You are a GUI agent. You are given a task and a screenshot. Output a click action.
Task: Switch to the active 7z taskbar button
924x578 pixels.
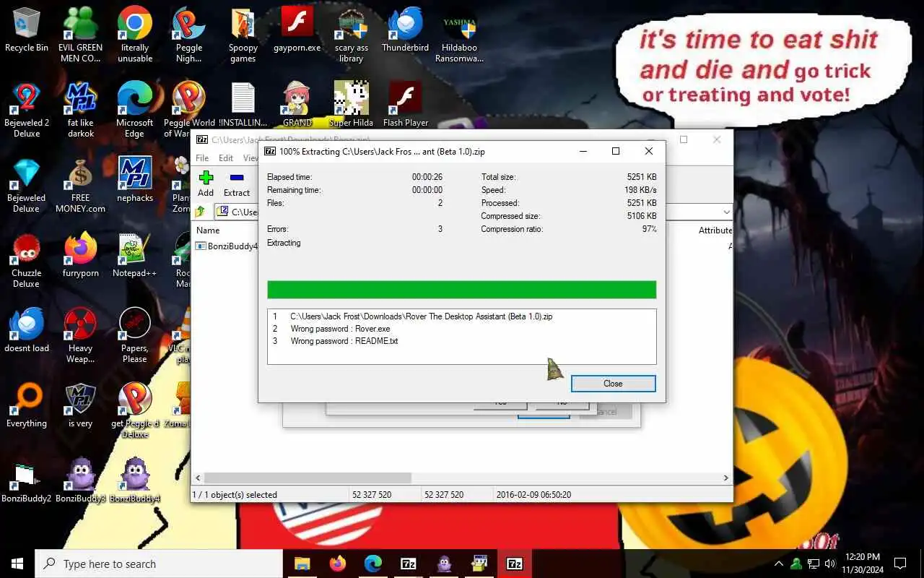pyautogui.click(x=515, y=564)
